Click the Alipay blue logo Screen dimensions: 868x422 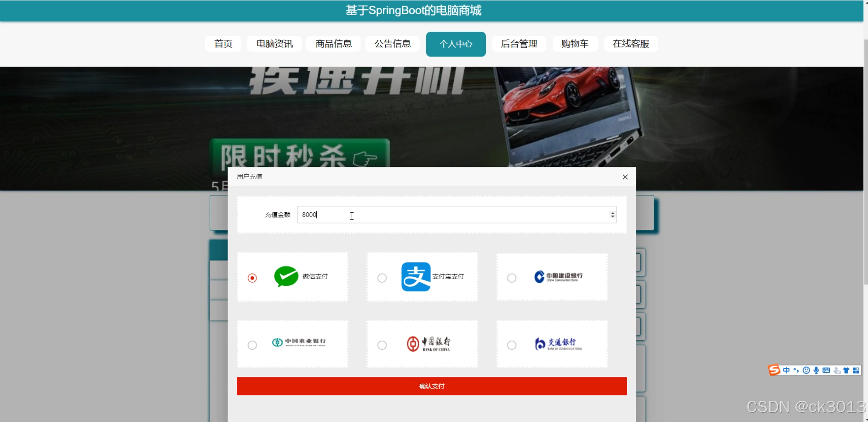point(416,277)
